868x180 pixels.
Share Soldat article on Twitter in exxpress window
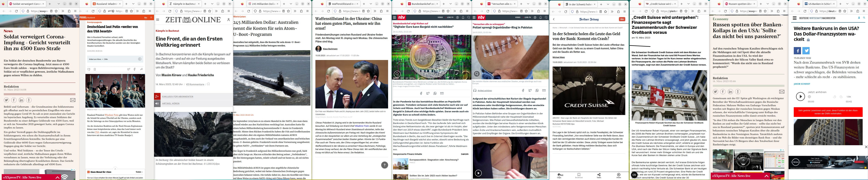[6, 100]
